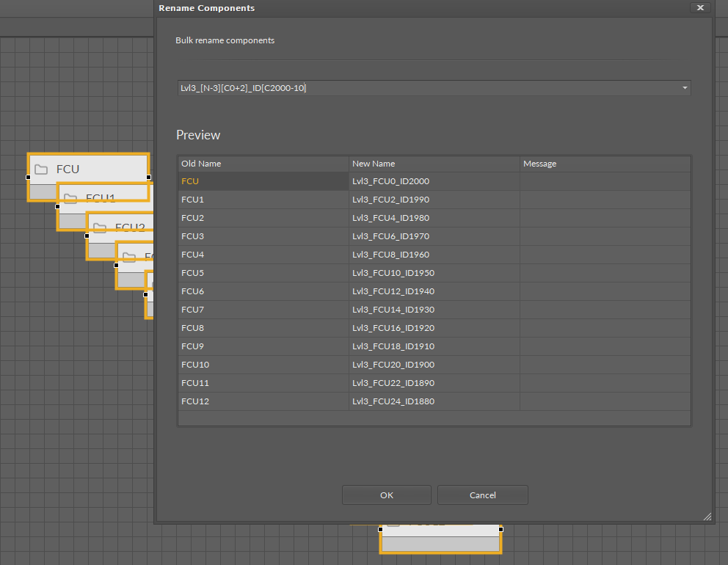Viewport: 728px width, 565px height.
Task: Select the highlighted FCU row in Old Name
Action: 263,181
